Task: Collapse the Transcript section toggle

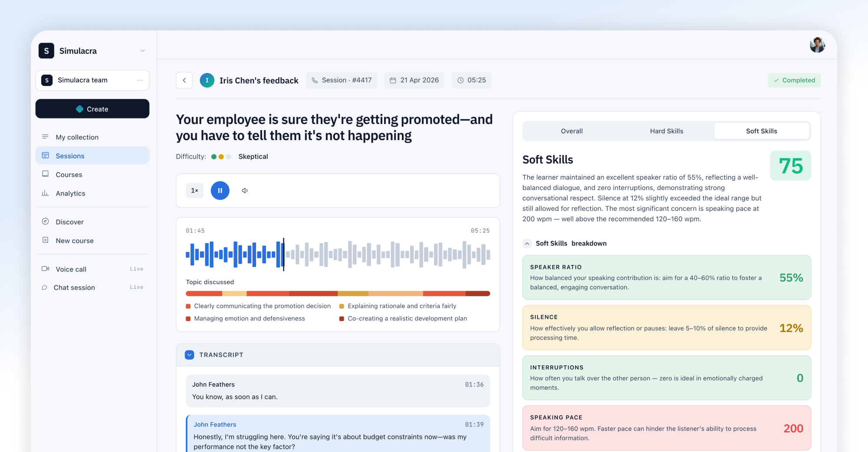Action: [x=190, y=355]
